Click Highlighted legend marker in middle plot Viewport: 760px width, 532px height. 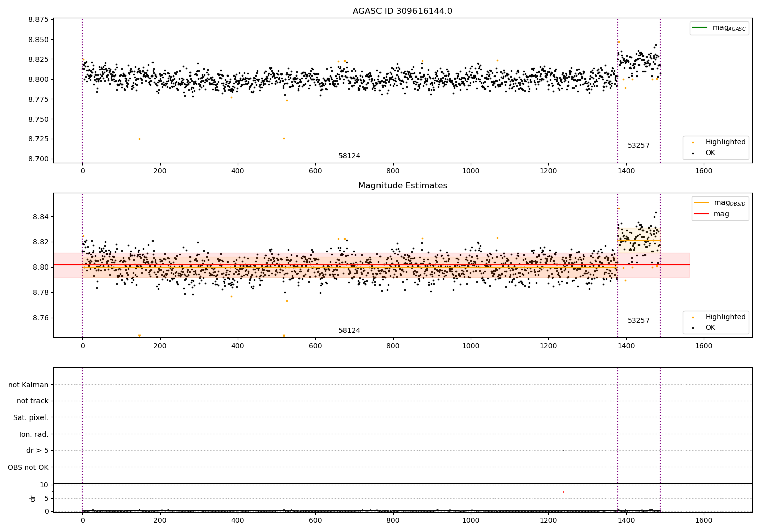coord(693,317)
